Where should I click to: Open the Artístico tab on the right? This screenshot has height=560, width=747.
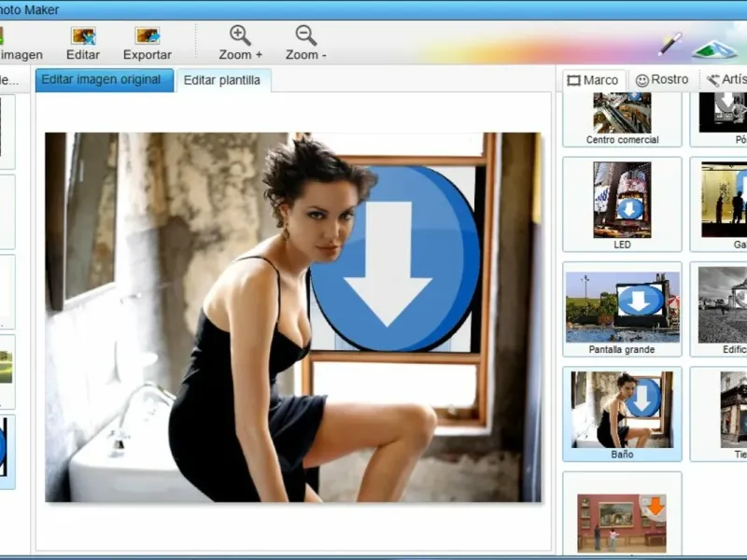click(726, 80)
